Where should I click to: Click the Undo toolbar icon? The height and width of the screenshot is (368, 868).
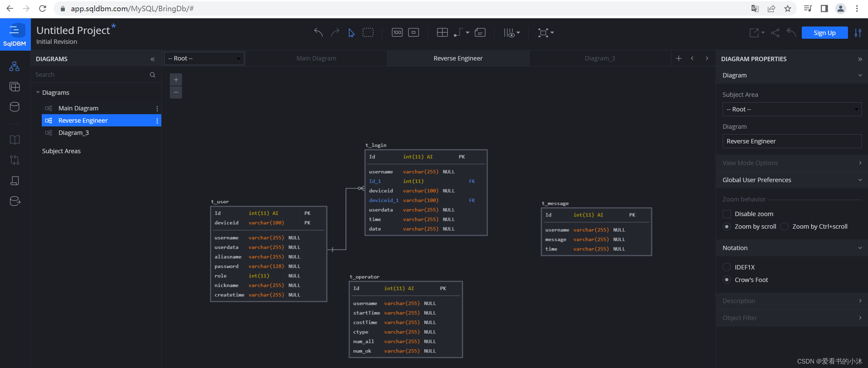click(x=318, y=33)
